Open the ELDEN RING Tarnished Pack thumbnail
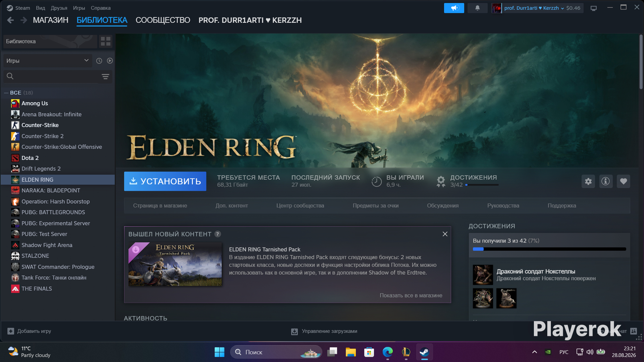 175,264
